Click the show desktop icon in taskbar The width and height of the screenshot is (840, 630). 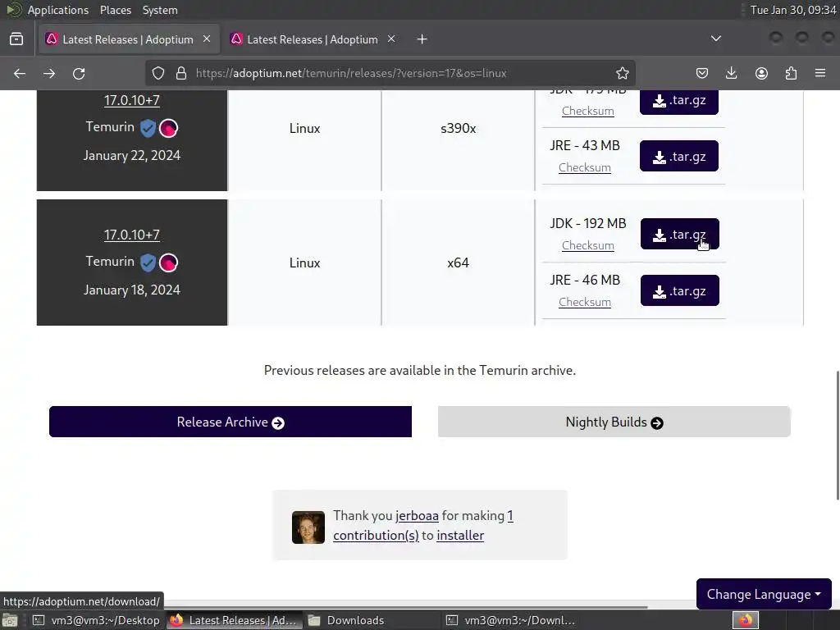tap(10, 620)
